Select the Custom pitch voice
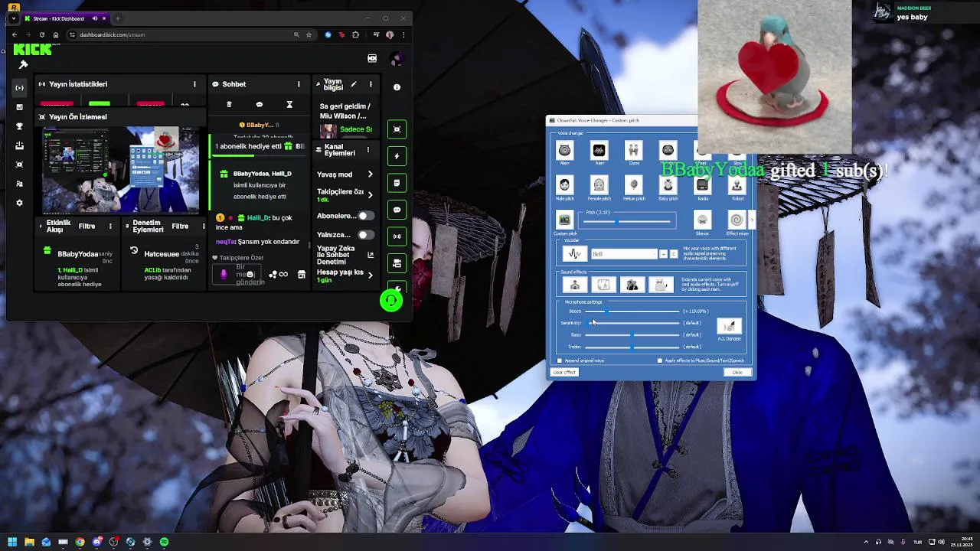The width and height of the screenshot is (980, 551). (x=564, y=220)
